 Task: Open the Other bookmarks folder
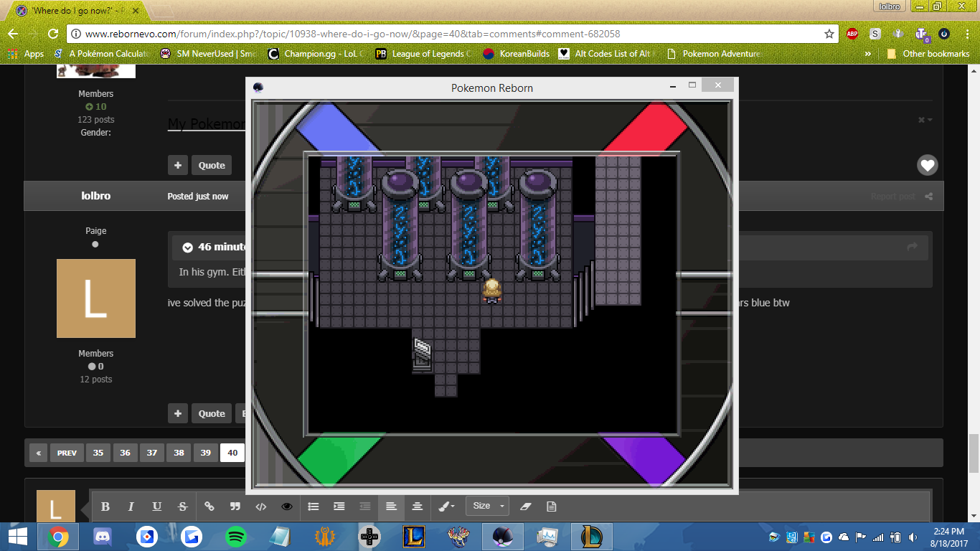pyautogui.click(x=928, y=54)
